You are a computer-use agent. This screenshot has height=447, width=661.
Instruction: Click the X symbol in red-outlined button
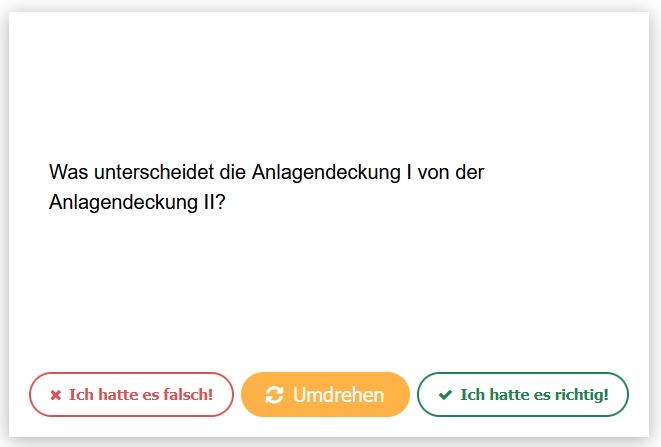tap(56, 395)
